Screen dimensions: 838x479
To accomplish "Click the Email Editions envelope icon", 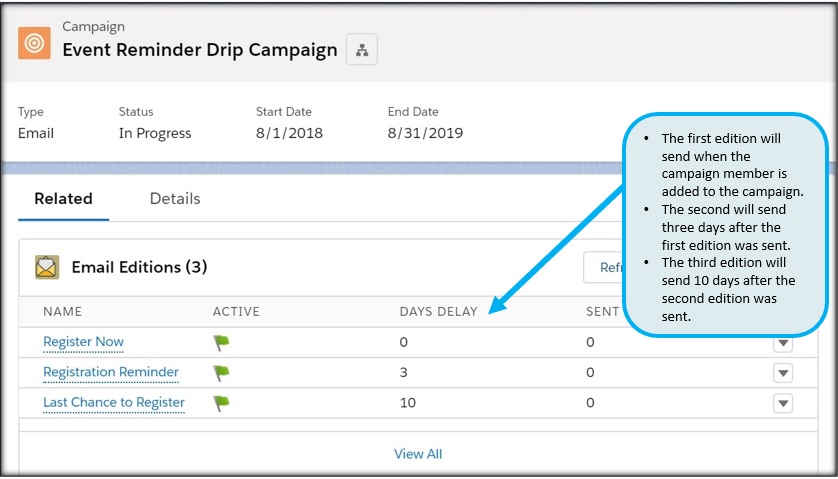I will point(47,267).
